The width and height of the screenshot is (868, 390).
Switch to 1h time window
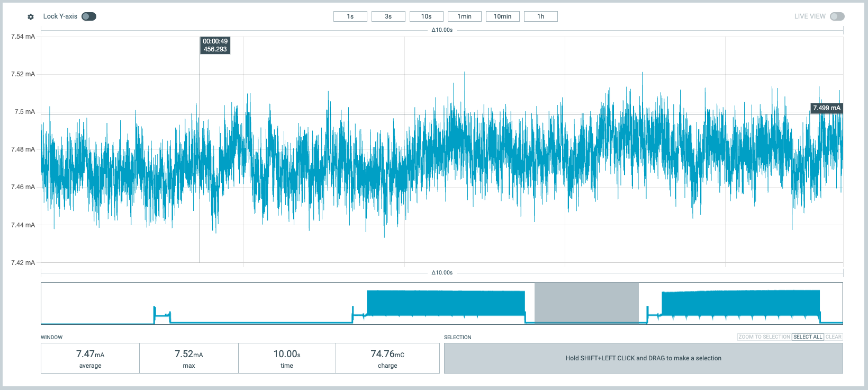(x=541, y=16)
